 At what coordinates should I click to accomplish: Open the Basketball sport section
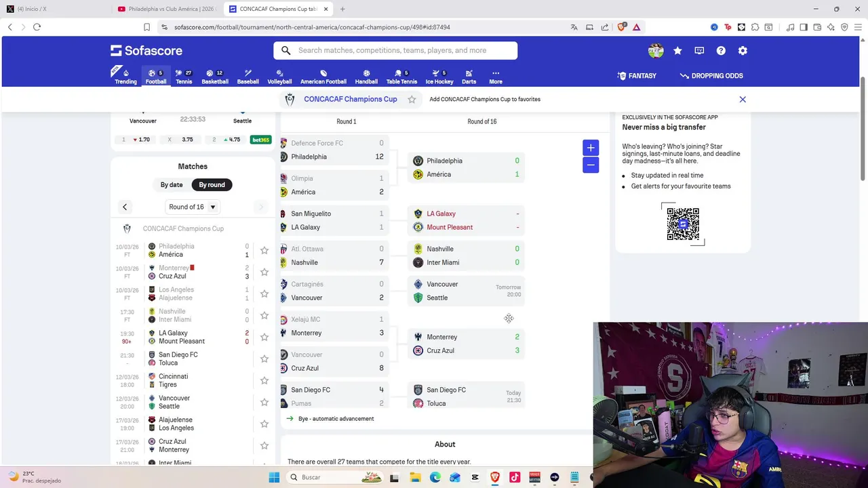(215, 76)
